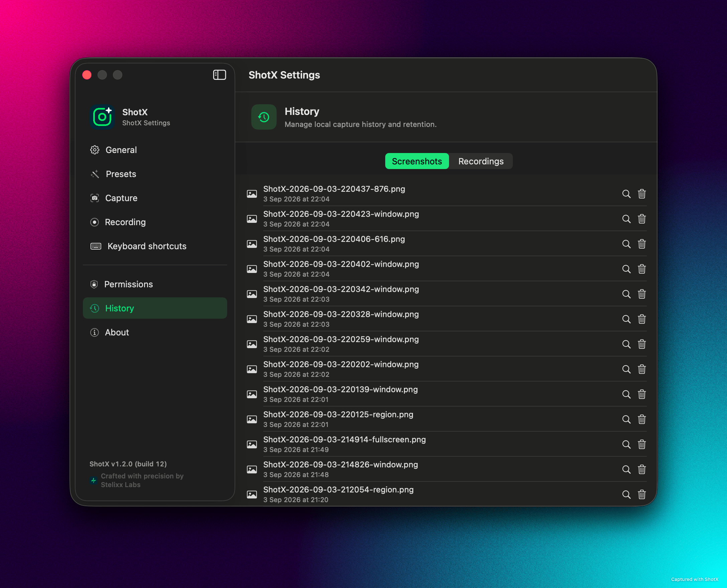Open Permissions section
Viewport: 727px width, 588px height.
pos(155,284)
